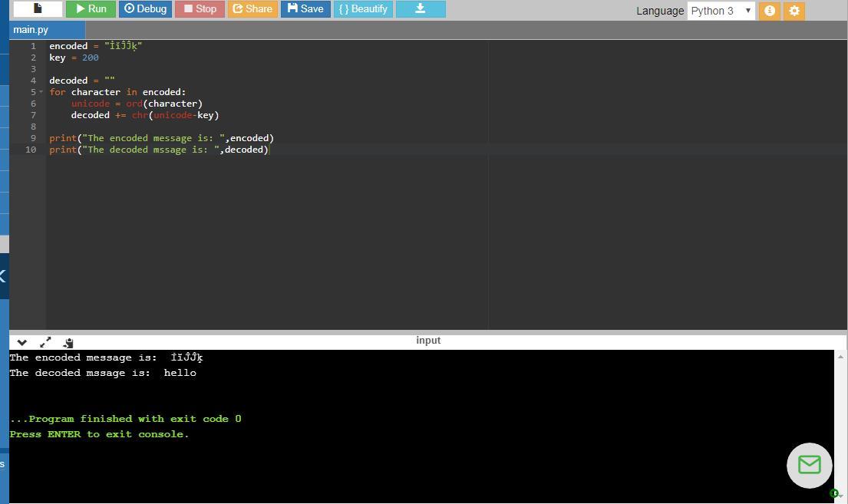The height and width of the screenshot is (504, 848).
Task: Select the input console tab
Action: coord(428,341)
